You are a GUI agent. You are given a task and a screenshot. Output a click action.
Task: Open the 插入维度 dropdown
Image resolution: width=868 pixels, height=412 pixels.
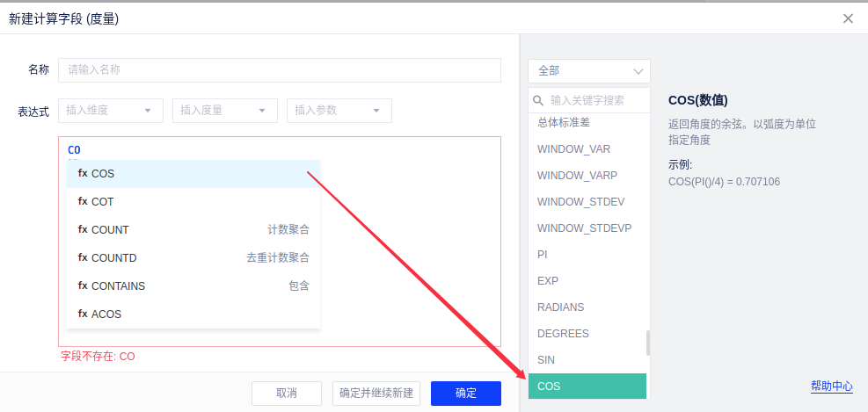point(111,111)
